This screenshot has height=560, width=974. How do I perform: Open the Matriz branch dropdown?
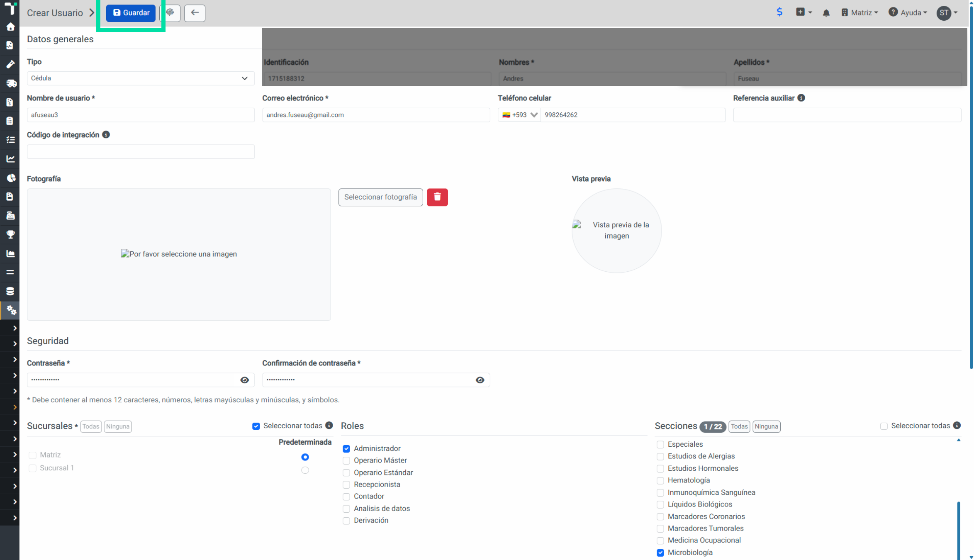click(x=860, y=13)
